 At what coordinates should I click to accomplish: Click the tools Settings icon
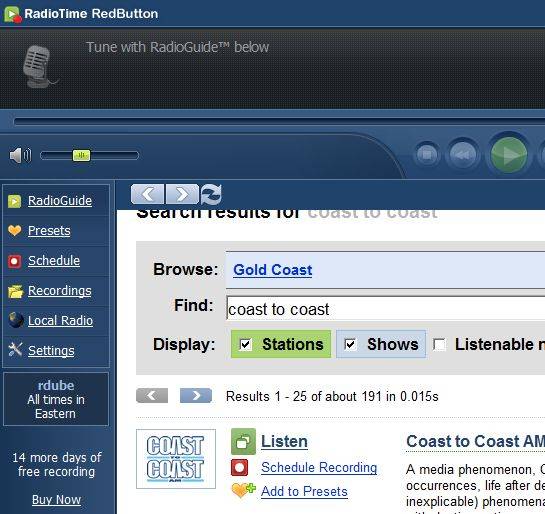[x=15, y=350]
